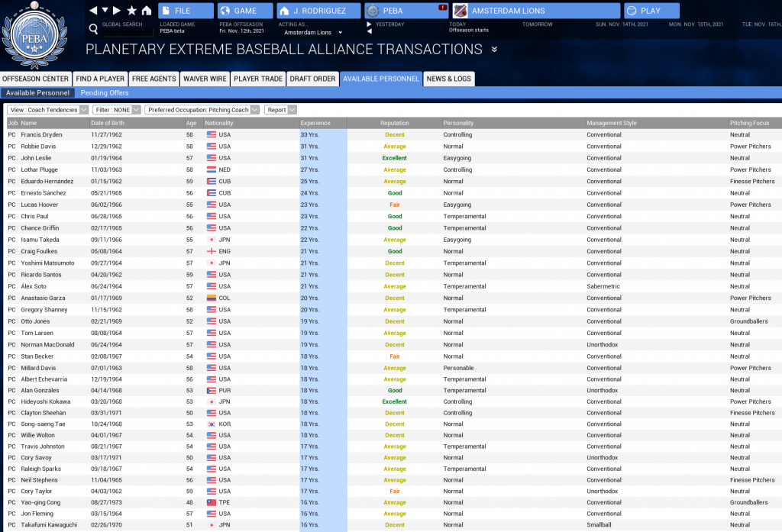
Task: Switch to the FREE AGENTS tab
Action: click(154, 79)
